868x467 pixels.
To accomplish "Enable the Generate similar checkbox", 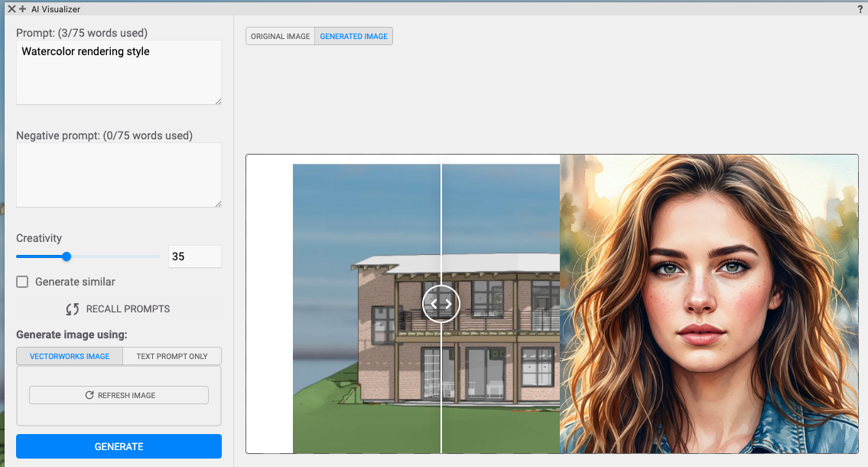I will (x=23, y=282).
